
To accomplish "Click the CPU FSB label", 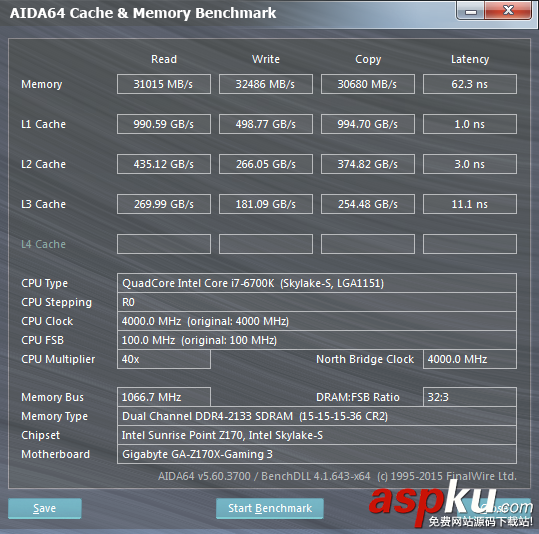I will 42,340.
